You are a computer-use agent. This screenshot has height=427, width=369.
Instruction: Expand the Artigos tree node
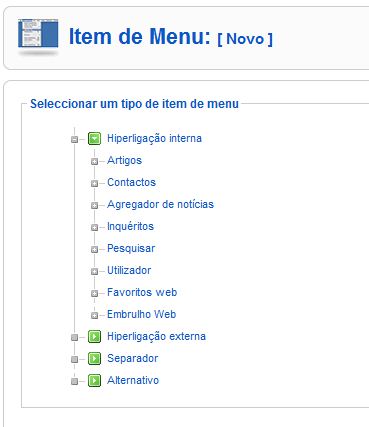pos(94,162)
